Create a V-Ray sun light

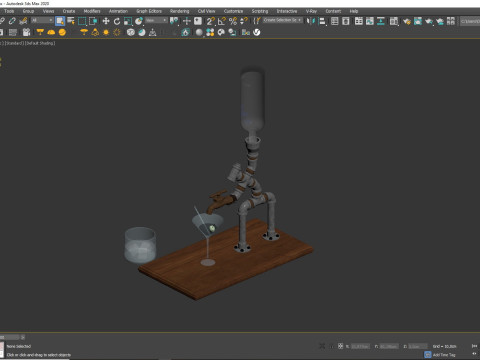[x=106, y=32]
